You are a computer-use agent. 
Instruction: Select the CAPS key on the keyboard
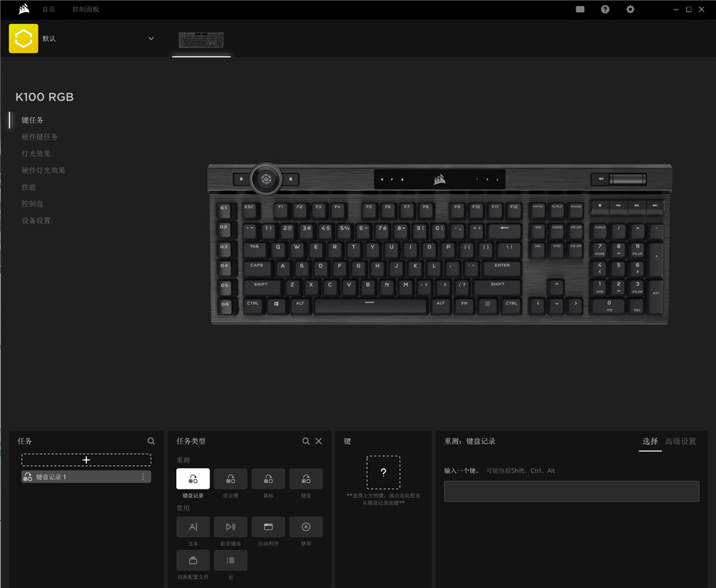[257, 267]
